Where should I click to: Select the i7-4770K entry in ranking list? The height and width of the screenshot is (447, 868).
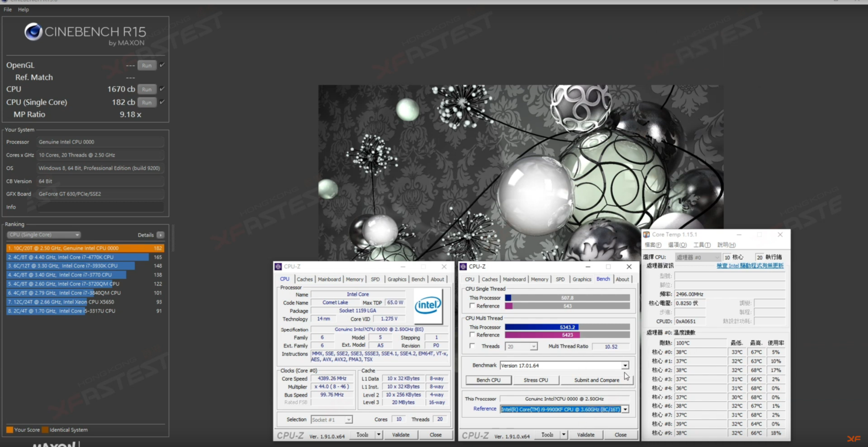pyautogui.click(x=77, y=257)
